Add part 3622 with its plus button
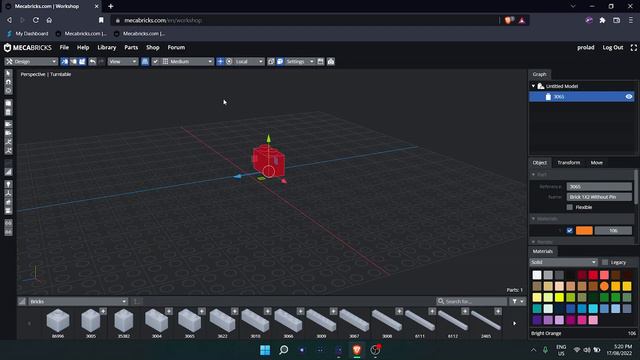Screen dimensions: 640x360 234,311
